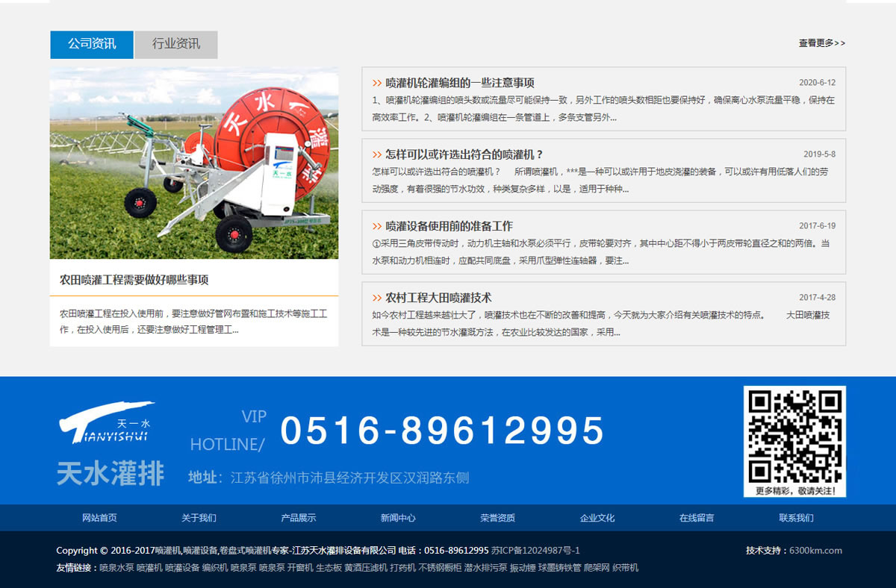Switch to the 公司资讯 tab
Viewport: 896px width, 588px height.
92,44
